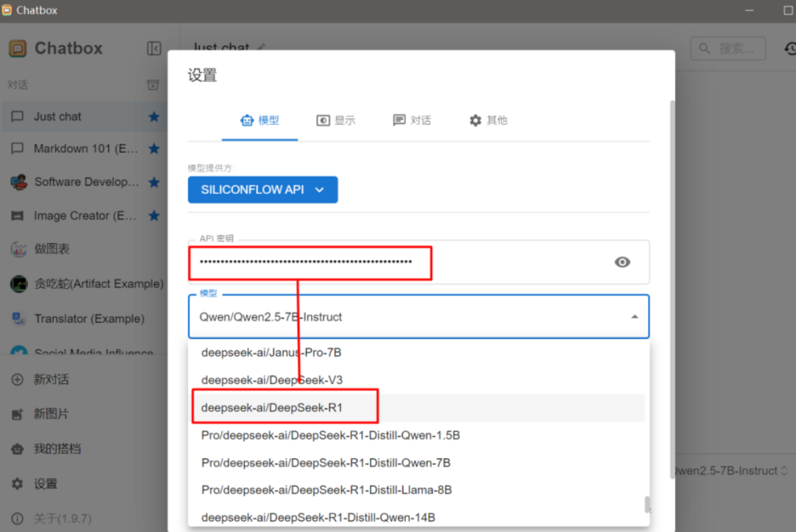The width and height of the screenshot is (796, 532).
Task: Open the Translator (Example) conversation
Action: pos(84,319)
